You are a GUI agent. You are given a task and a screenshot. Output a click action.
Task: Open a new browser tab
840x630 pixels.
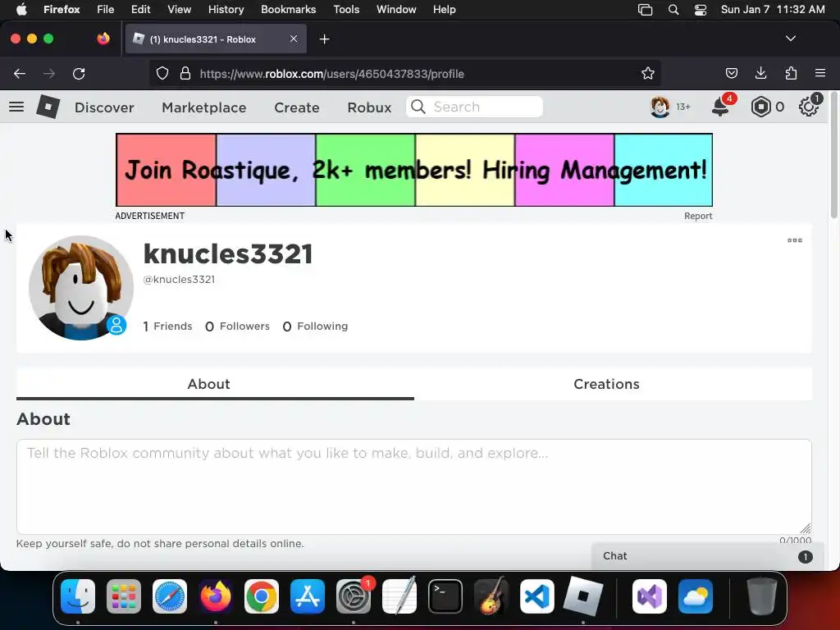(x=324, y=39)
